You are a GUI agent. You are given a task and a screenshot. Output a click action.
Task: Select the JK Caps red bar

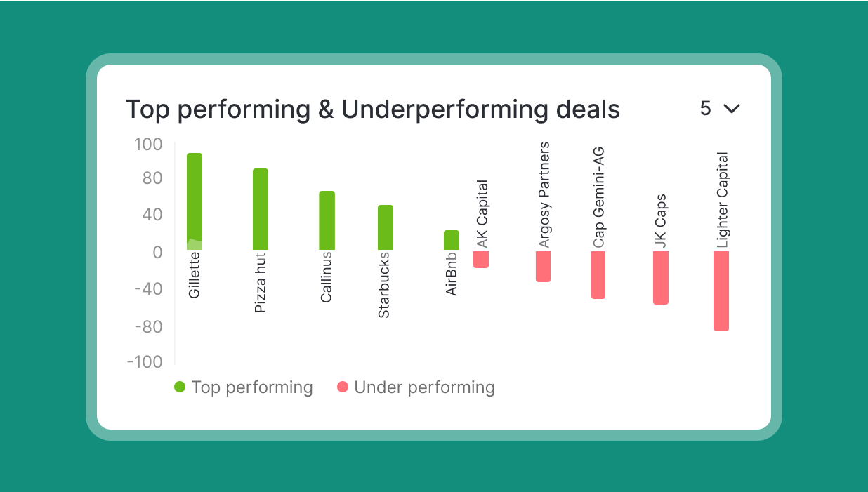pos(661,277)
